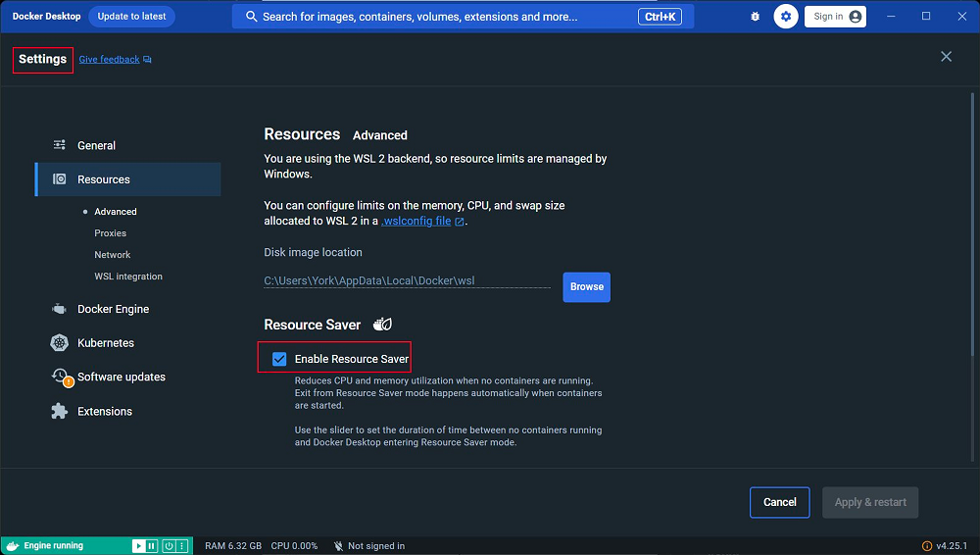
Task: Click the Kubernetes helm icon in sidebar
Action: [x=60, y=343]
